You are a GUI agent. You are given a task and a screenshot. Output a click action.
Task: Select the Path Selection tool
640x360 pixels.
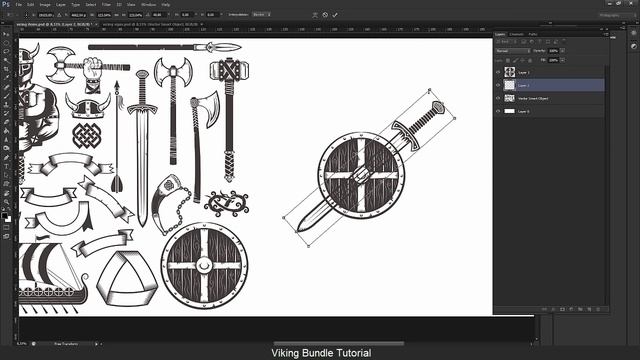[x=6, y=176]
